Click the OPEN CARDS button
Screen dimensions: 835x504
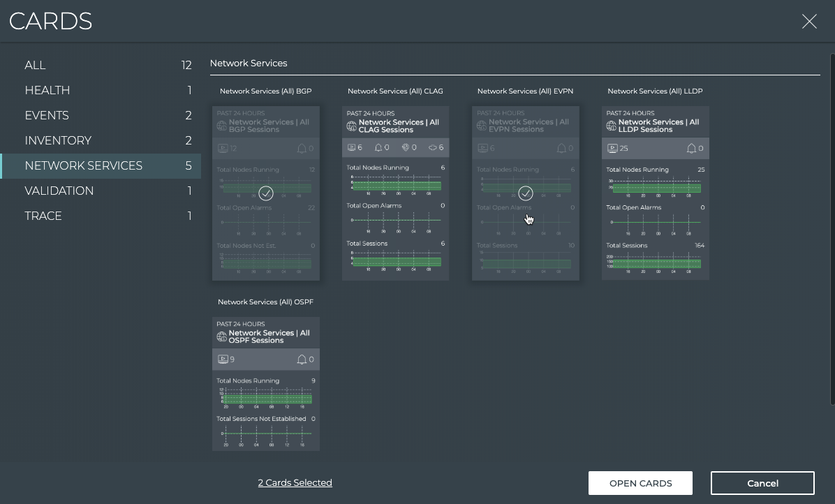click(640, 483)
